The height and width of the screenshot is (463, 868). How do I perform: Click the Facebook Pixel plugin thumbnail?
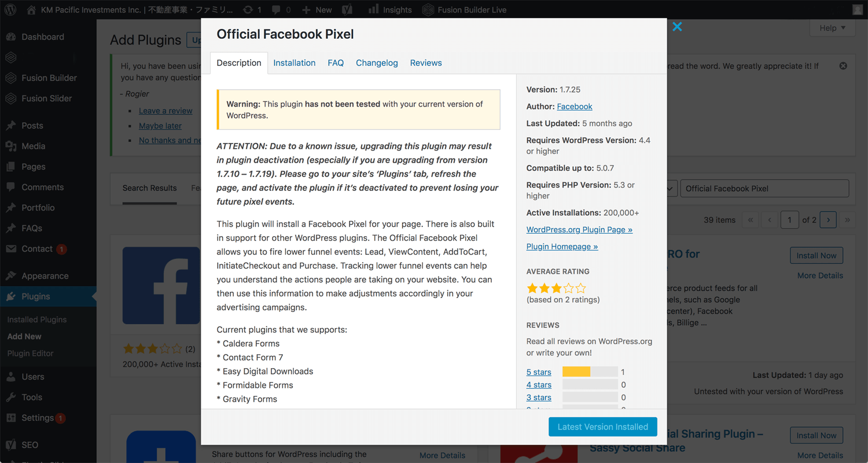161,285
